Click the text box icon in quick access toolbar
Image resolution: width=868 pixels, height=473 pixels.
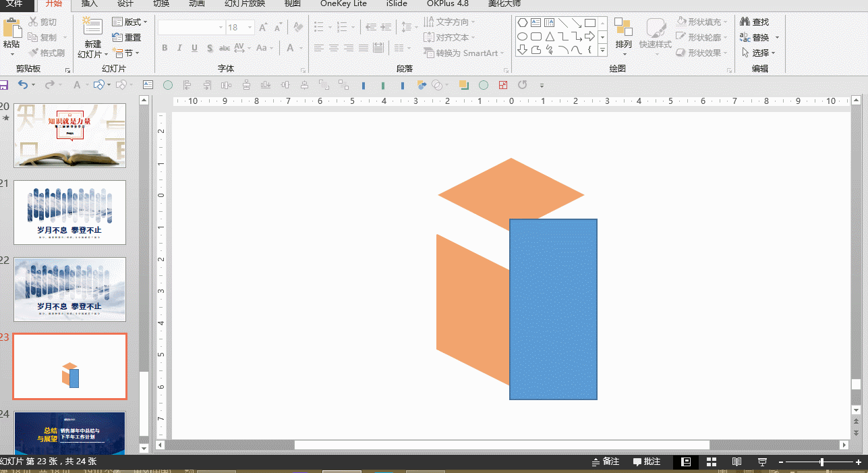pyautogui.click(x=148, y=85)
